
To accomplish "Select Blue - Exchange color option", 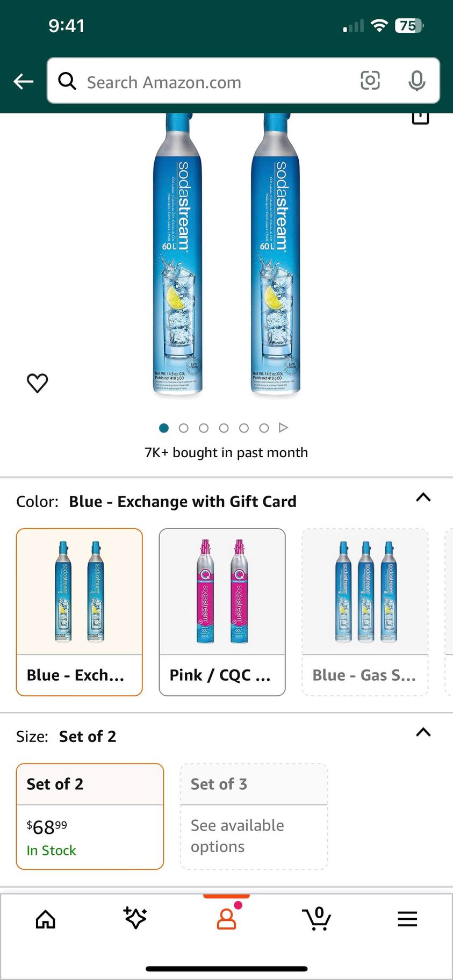I will click(x=80, y=612).
